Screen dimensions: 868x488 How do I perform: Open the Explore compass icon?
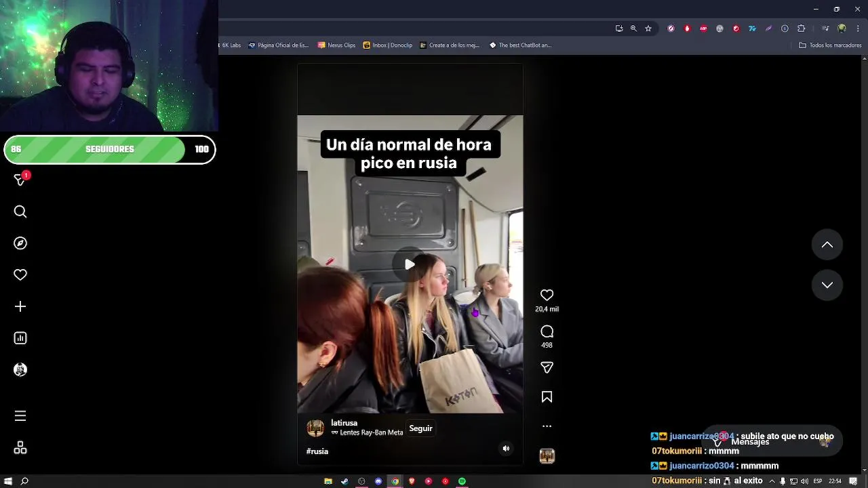point(20,243)
